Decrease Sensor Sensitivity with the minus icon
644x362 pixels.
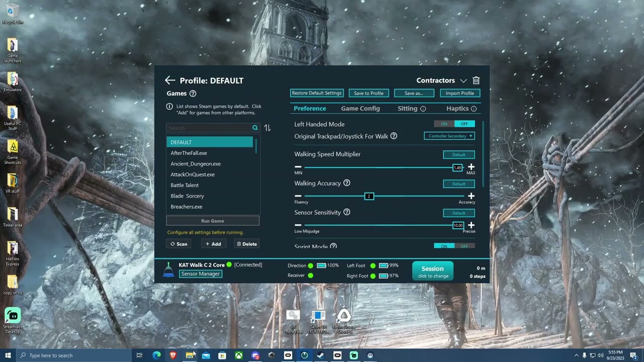click(x=298, y=225)
